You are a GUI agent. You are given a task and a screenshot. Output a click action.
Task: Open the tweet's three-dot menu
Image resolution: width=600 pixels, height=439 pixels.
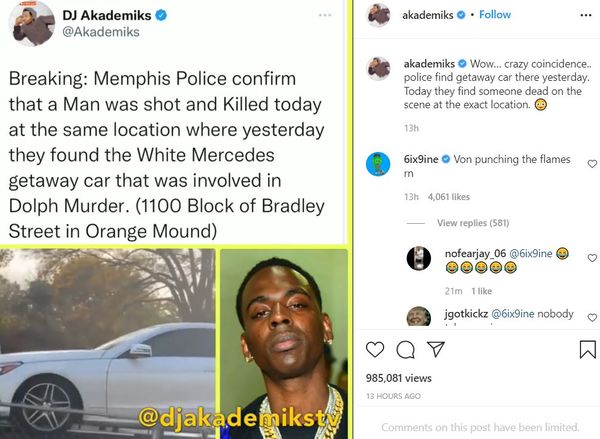point(325,15)
